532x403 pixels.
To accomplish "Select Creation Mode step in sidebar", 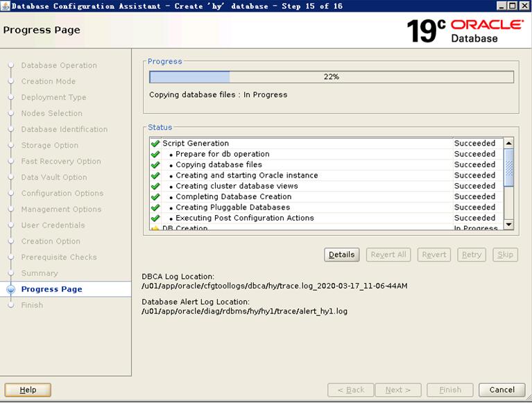I will (48, 81).
